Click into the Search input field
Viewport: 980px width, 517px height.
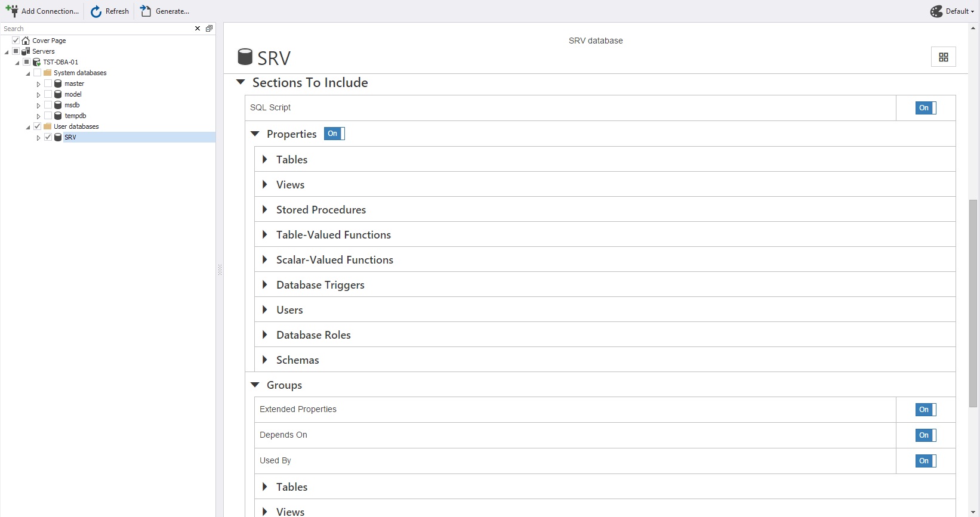tap(95, 29)
